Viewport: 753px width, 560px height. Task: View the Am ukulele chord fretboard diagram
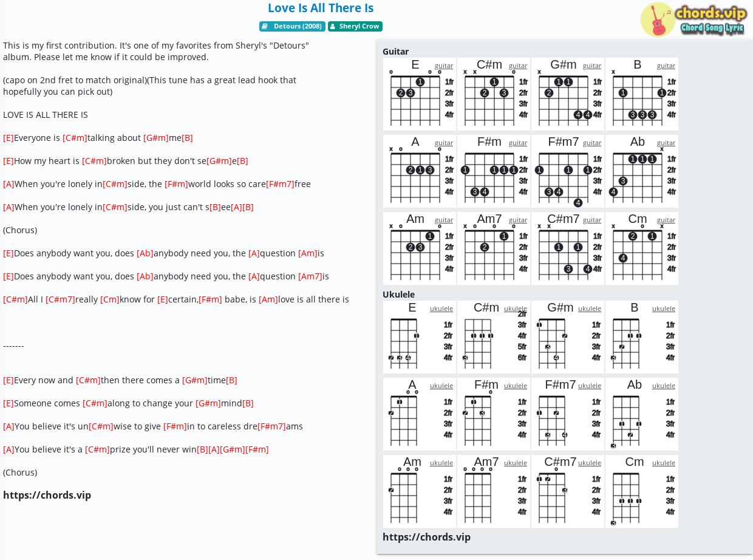point(420,491)
